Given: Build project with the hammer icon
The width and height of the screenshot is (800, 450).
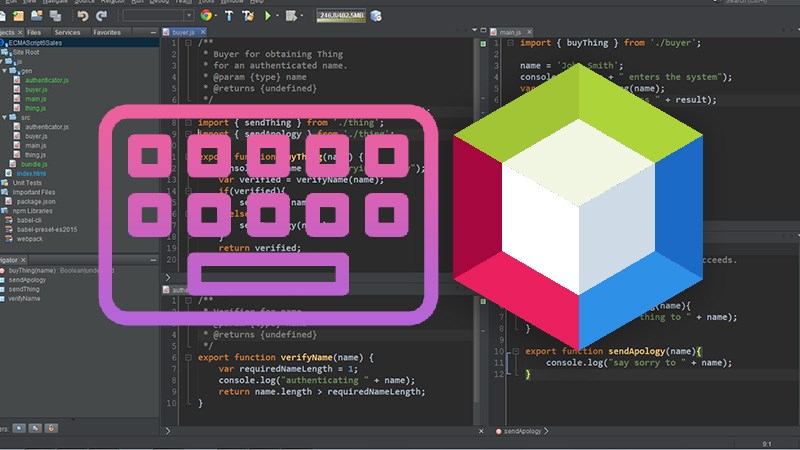Looking at the screenshot, I should pos(229,16).
